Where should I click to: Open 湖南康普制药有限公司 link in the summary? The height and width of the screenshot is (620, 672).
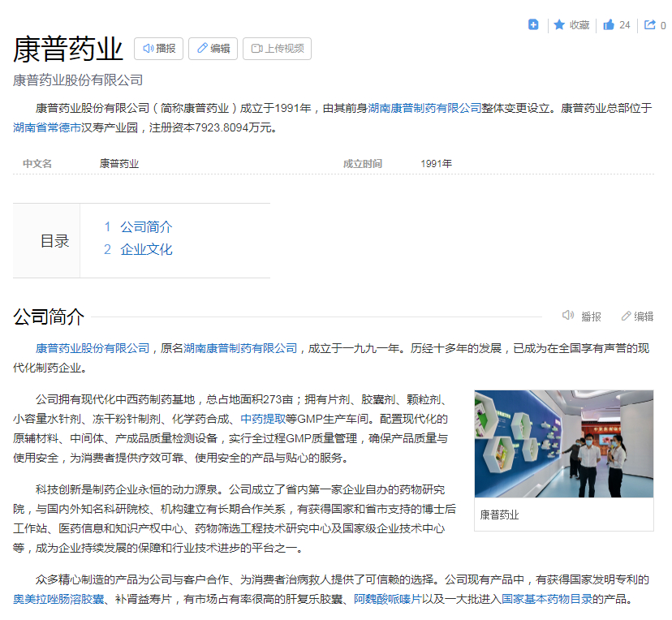(x=424, y=108)
